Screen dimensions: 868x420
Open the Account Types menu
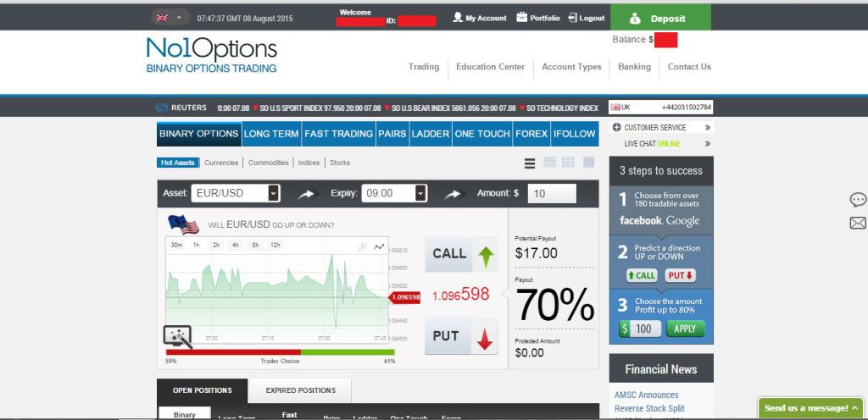tap(571, 66)
